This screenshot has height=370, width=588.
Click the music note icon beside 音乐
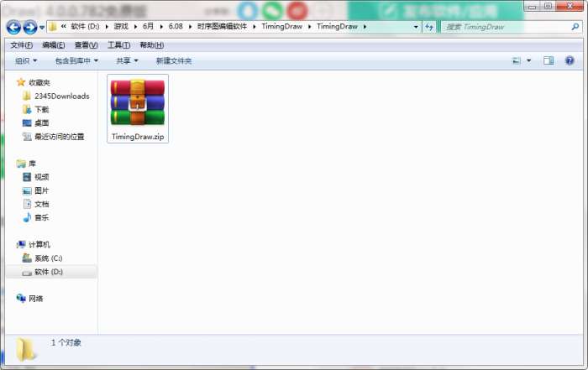[27, 217]
